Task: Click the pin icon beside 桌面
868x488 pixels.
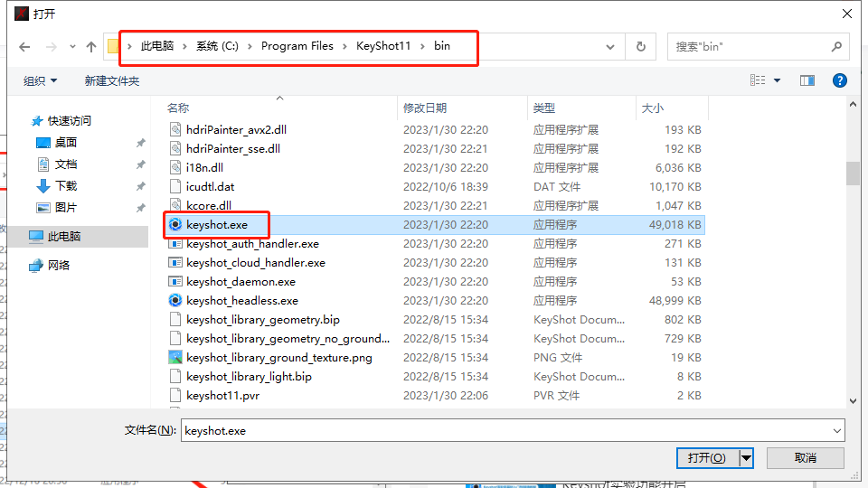Action: (141, 143)
